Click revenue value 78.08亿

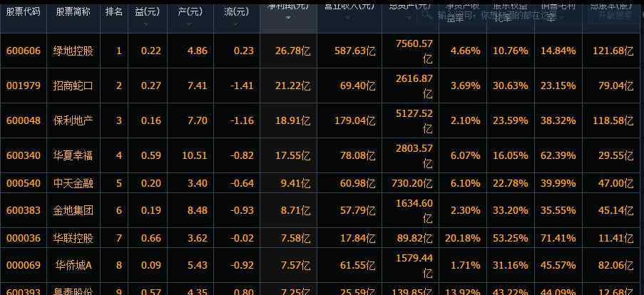pos(357,155)
